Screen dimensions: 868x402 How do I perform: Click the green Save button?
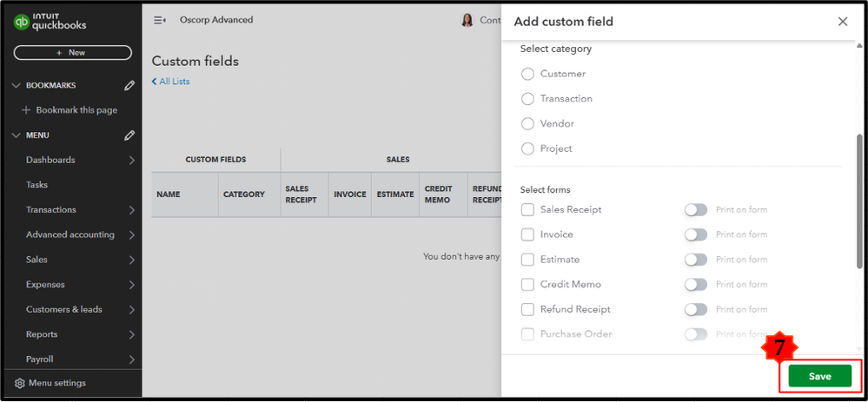click(819, 376)
